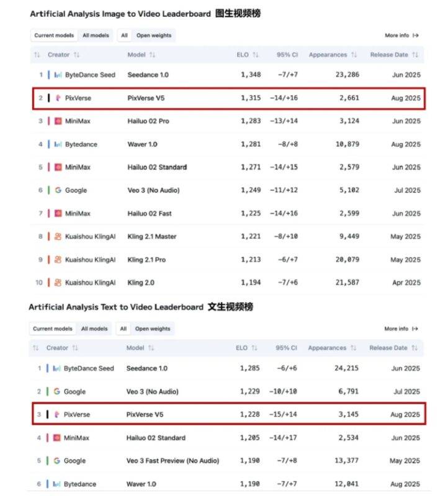Click ELO value 1,348
Image resolution: width=448 pixels, height=496 pixels.
[x=251, y=74]
